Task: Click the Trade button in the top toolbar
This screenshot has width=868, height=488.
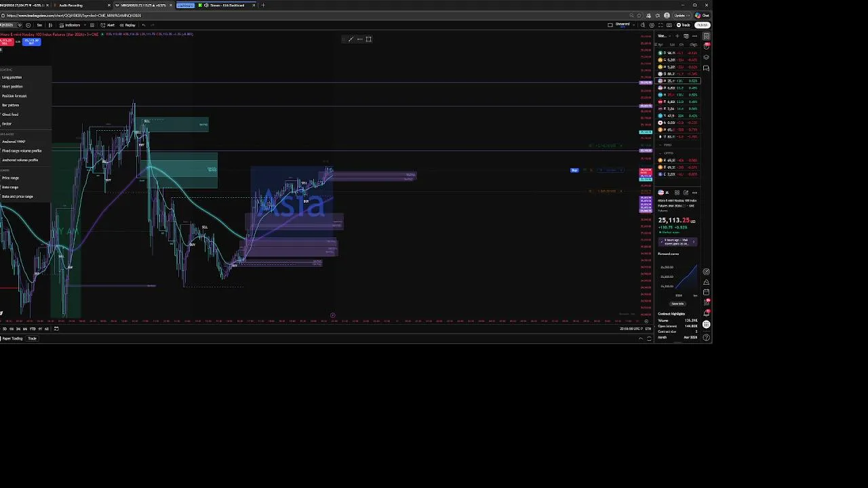Action: pos(683,25)
